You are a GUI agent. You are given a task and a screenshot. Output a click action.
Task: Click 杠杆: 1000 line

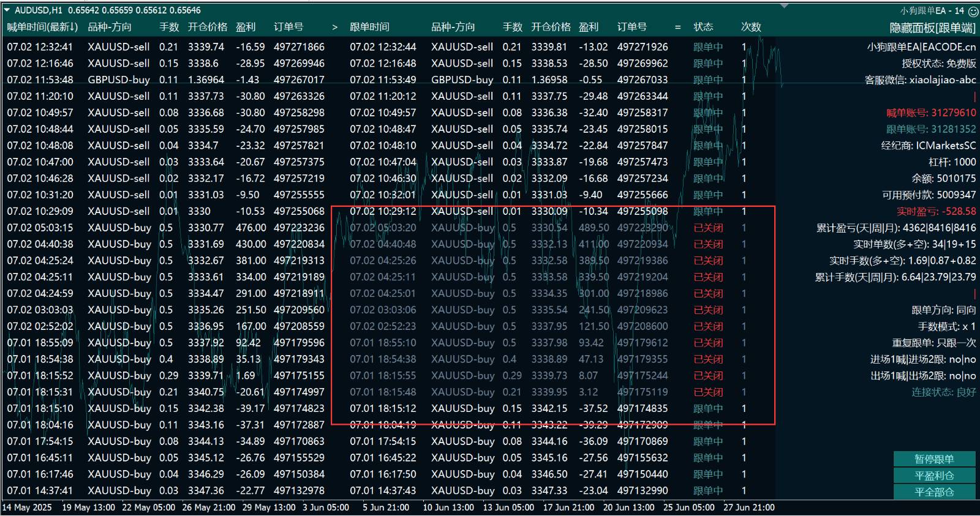pyautogui.click(x=952, y=162)
